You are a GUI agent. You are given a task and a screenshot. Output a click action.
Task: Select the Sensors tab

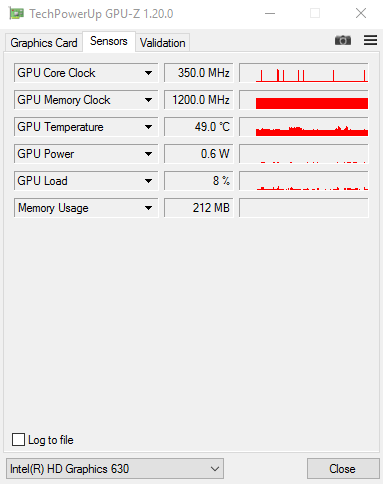click(x=109, y=41)
